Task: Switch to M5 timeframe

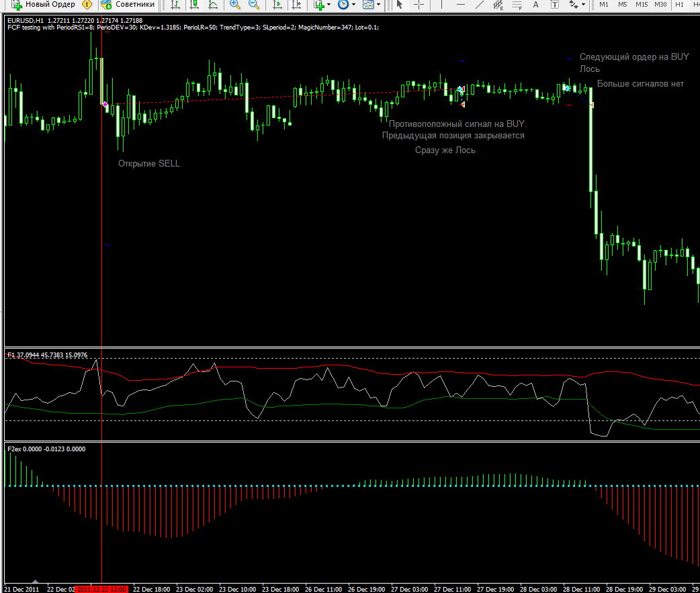Action: point(622,5)
